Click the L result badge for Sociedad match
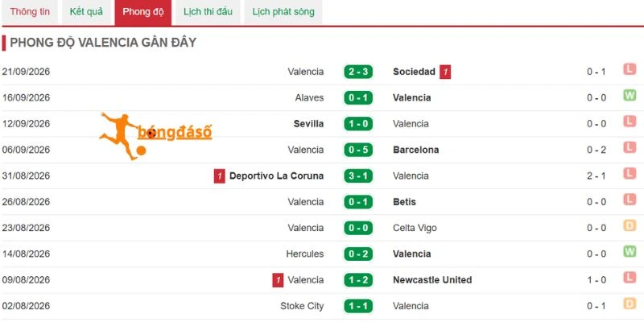The width and height of the screenshot is (644, 322). pos(630,69)
